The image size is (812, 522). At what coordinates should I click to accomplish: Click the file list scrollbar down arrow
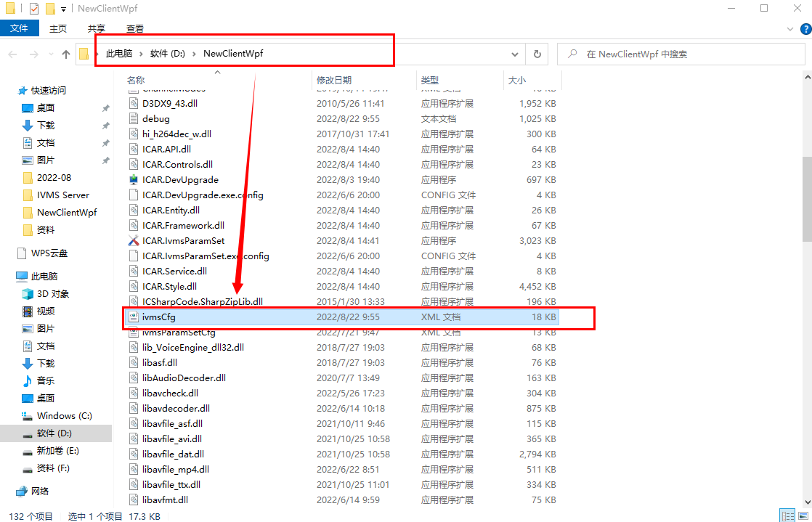click(x=807, y=502)
